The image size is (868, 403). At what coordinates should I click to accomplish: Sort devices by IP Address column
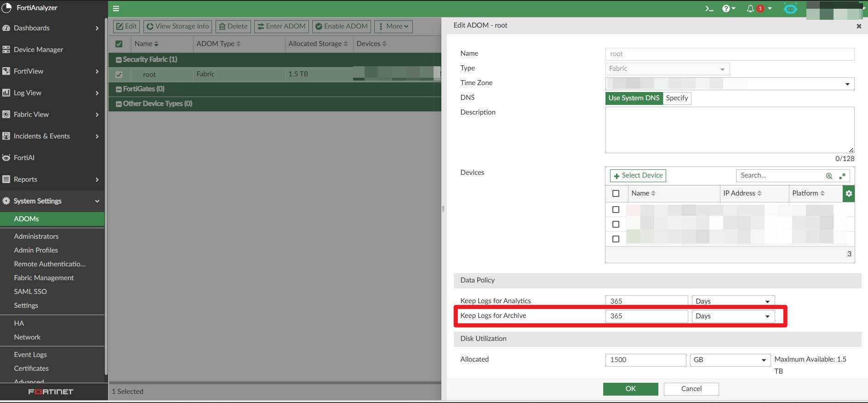742,193
